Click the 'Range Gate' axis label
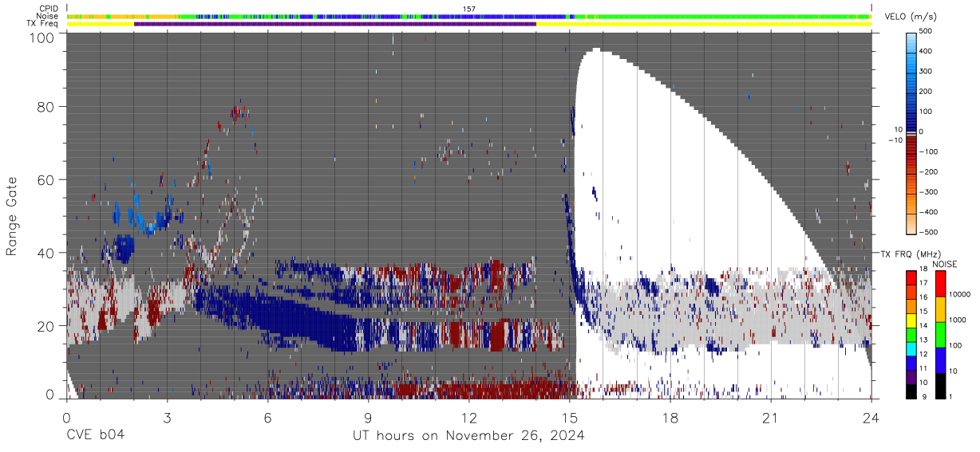This screenshot has width=980, height=452. pyautogui.click(x=12, y=217)
